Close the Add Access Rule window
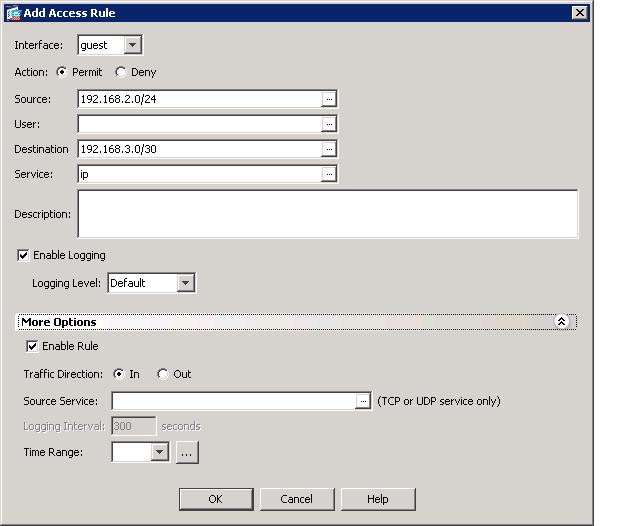 click(x=580, y=13)
